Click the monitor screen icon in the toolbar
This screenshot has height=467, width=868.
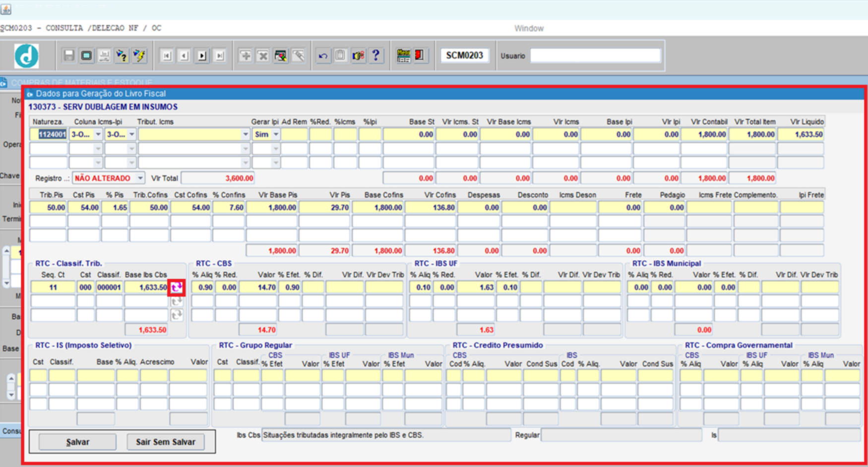(86, 56)
